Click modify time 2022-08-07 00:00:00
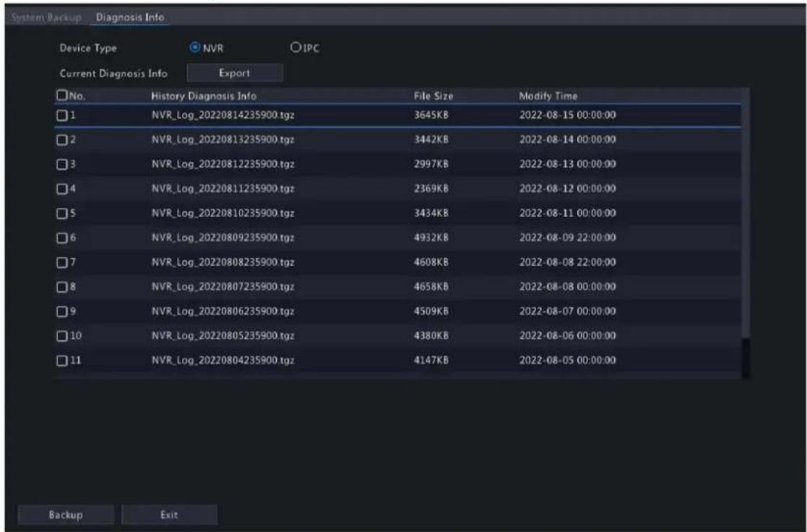Image resolution: width=807 pixels, height=532 pixels. pyautogui.click(x=567, y=312)
